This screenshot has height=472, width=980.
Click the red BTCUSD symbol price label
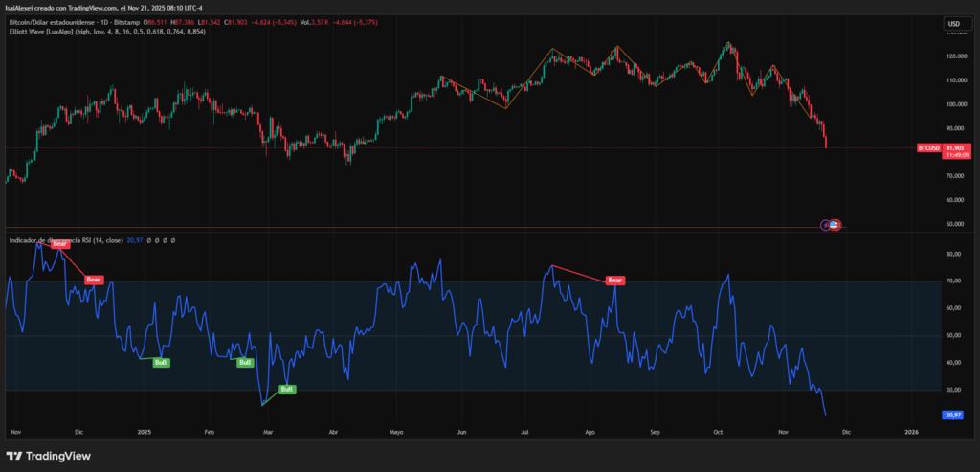928,148
